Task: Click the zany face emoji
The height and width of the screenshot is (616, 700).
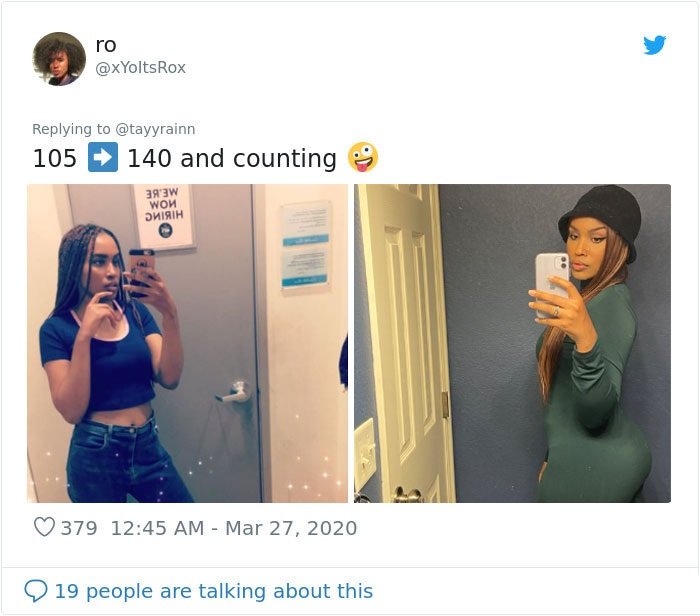Action: tap(363, 157)
